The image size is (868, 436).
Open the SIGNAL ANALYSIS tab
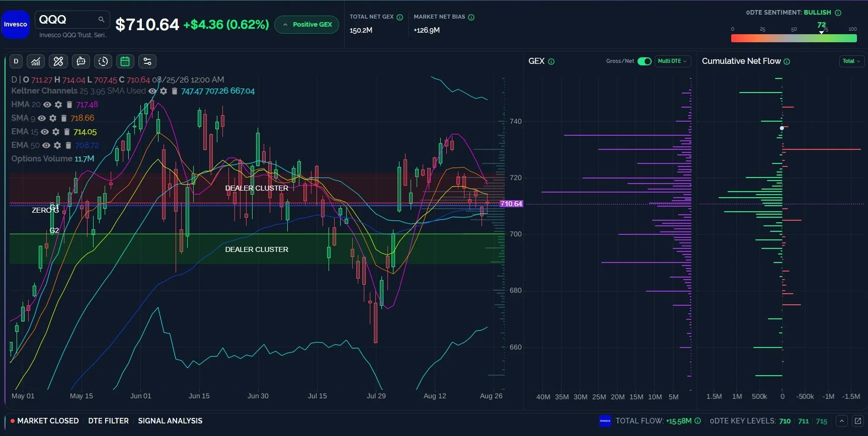coord(170,421)
